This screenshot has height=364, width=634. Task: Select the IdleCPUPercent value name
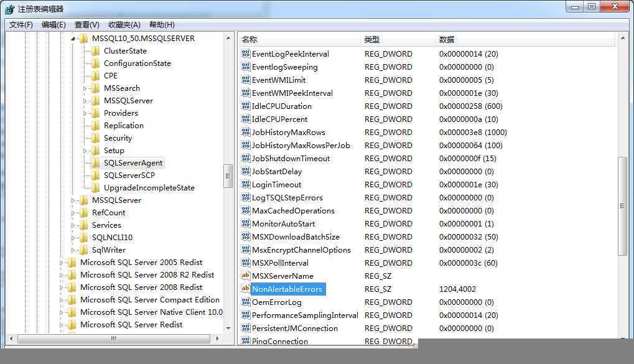pyautogui.click(x=279, y=119)
